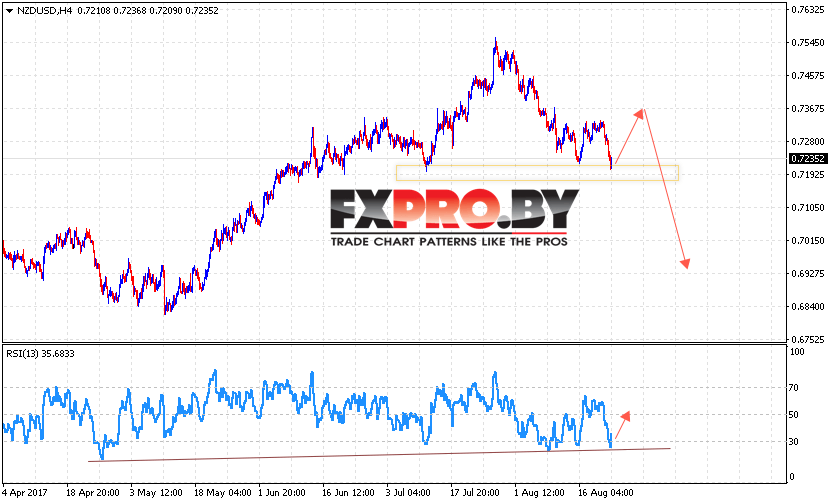The image size is (829, 504).
Task: Click the 18 Apr 20:00 time label
Action: (93, 493)
